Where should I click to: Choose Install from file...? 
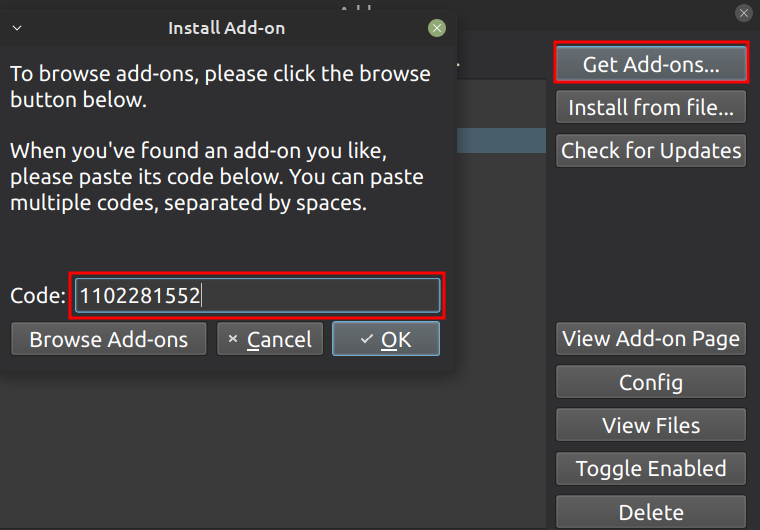pyautogui.click(x=651, y=107)
